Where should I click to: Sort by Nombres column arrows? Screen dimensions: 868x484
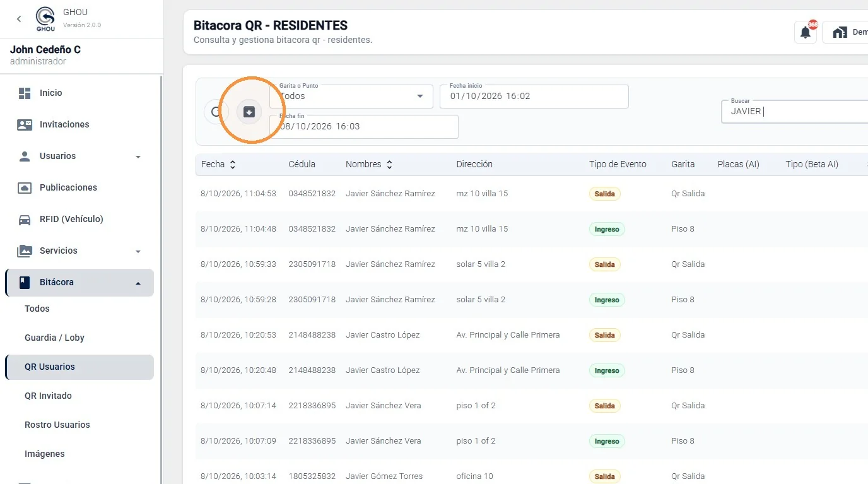(389, 165)
